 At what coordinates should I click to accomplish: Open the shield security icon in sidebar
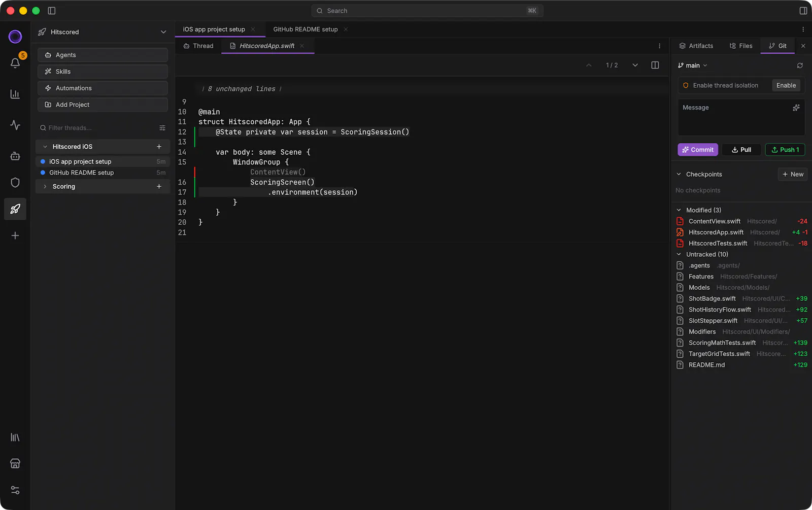point(15,183)
